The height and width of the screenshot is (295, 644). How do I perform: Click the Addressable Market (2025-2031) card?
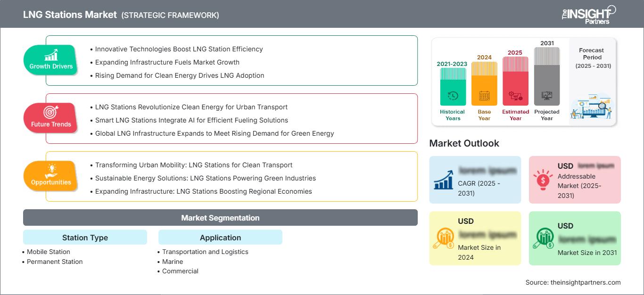575,180
